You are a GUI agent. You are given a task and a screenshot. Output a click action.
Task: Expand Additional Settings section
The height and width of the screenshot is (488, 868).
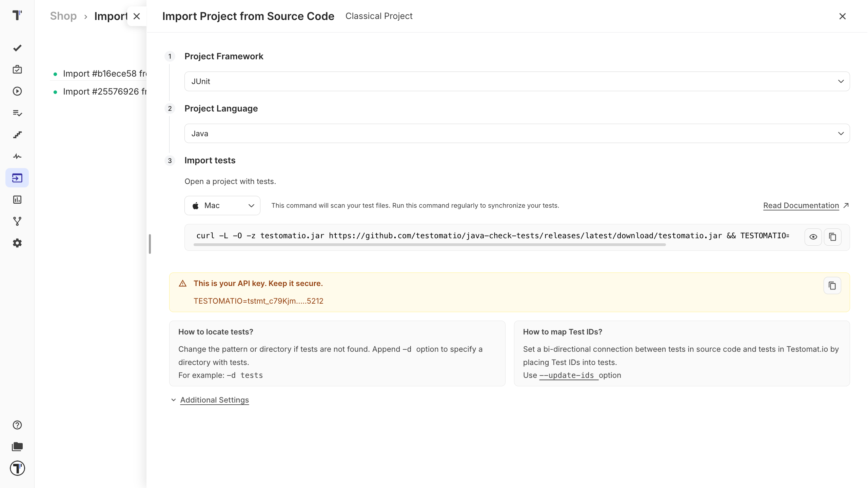click(x=214, y=400)
